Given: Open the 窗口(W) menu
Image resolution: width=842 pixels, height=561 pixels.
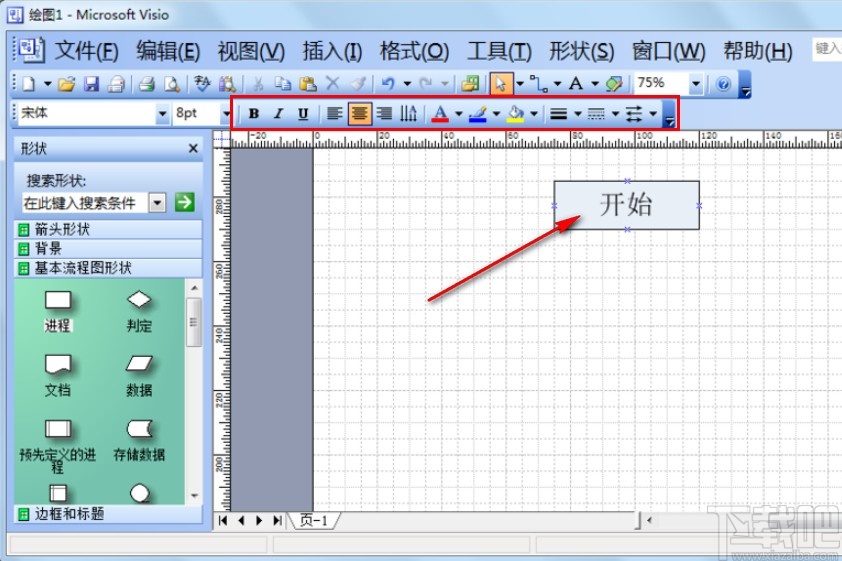Looking at the screenshot, I should pyautogui.click(x=669, y=52).
